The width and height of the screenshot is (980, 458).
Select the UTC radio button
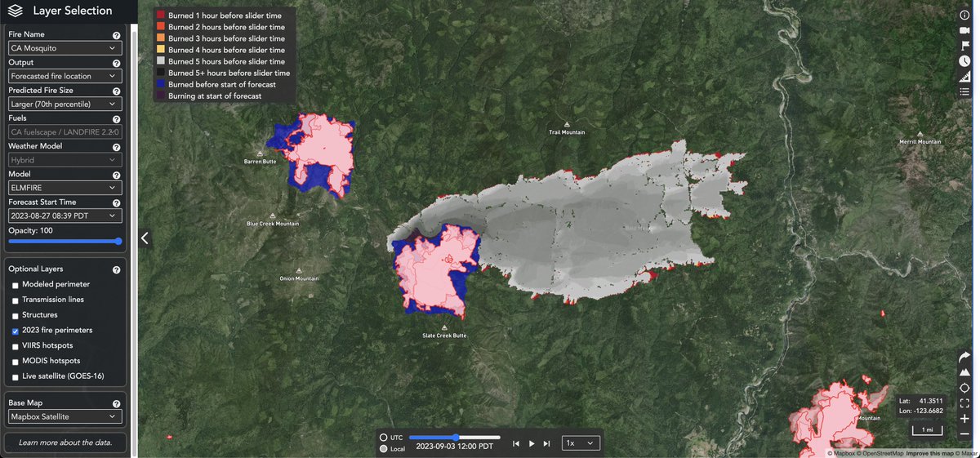(384, 438)
